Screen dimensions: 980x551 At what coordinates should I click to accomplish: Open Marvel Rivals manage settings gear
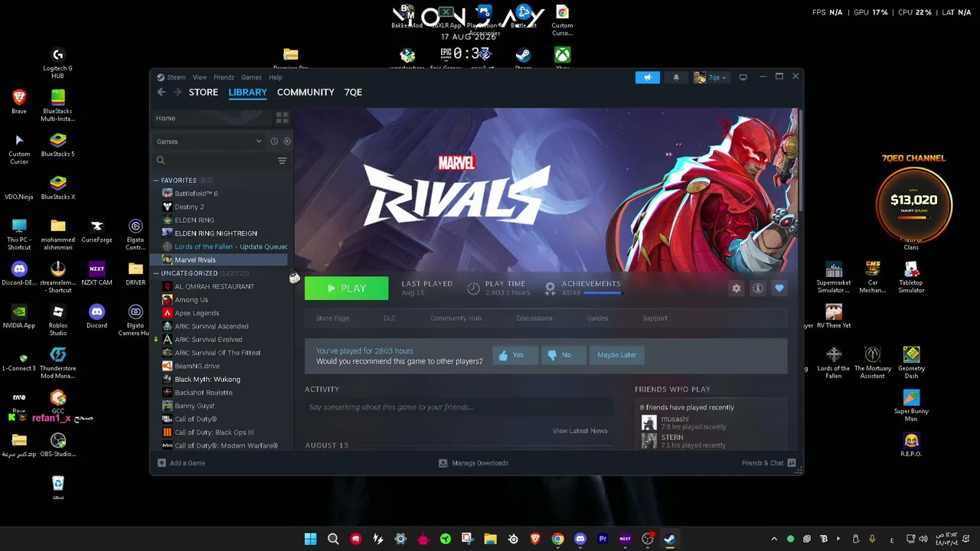(x=737, y=289)
